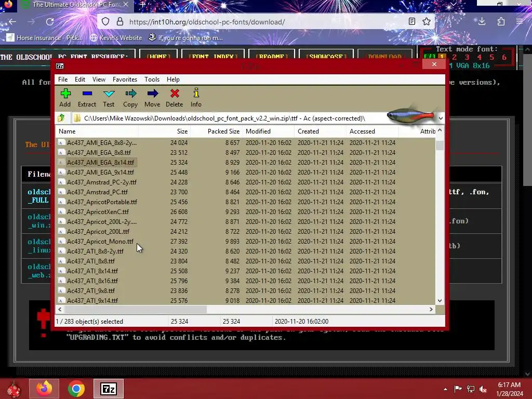532x399 pixels.
Task: Sort the list by Created column
Action: click(320, 131)
